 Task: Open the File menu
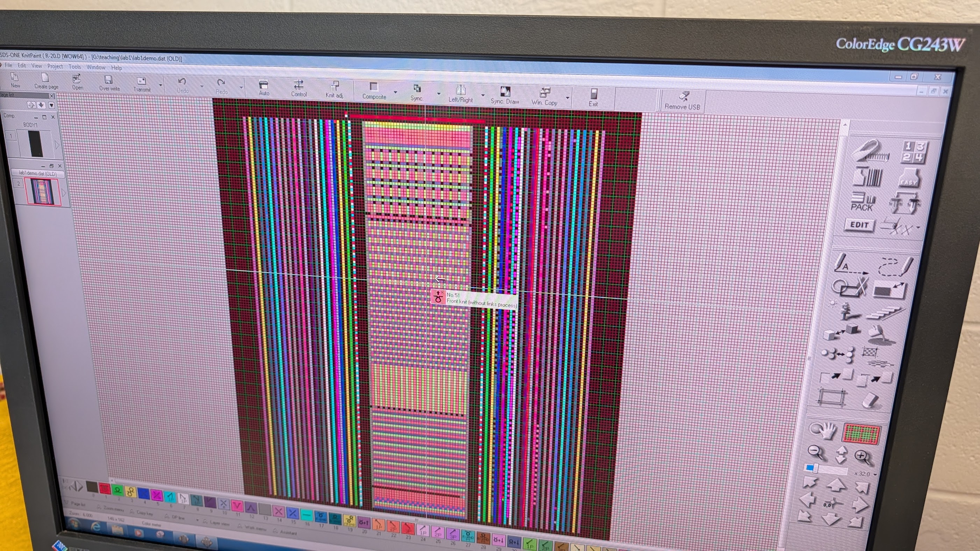click(8, 65)
